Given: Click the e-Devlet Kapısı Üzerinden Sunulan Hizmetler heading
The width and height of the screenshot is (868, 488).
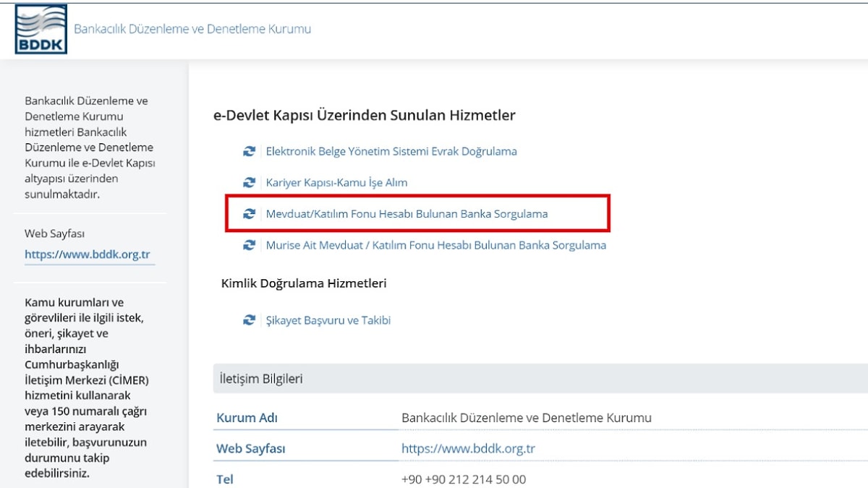Looking at the screenshot, I should tap(365, 114).
